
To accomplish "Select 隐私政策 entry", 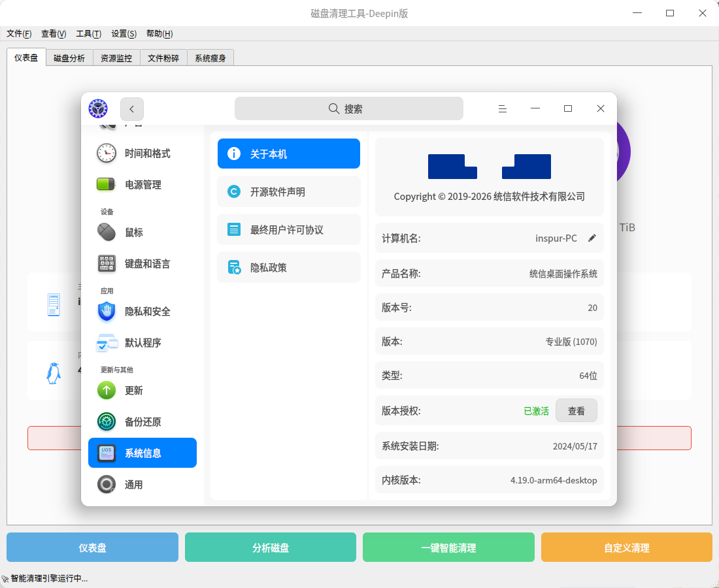I will point(289,267).
